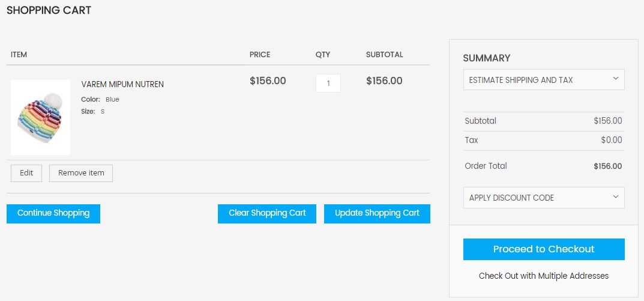Screen dimensions: 644x301
Task: Click Continue Shopping button
Action: coord(53,213)
